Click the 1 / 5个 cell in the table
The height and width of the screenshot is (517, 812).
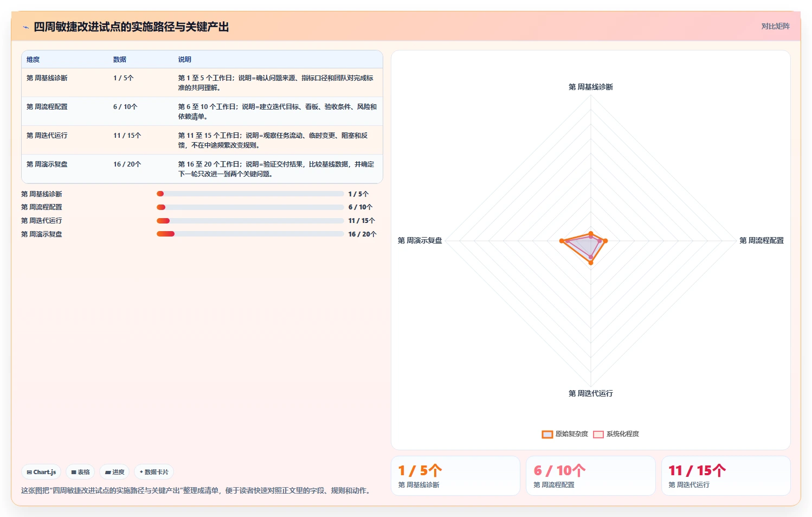[124, 78]
